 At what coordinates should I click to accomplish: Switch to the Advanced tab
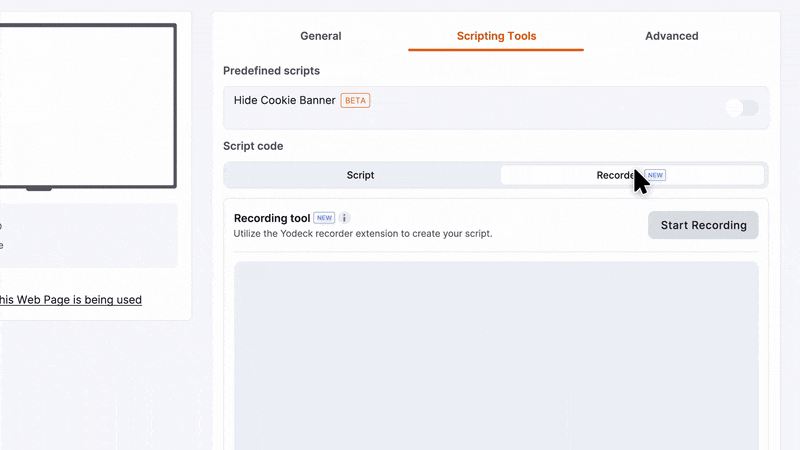point(671,36)
